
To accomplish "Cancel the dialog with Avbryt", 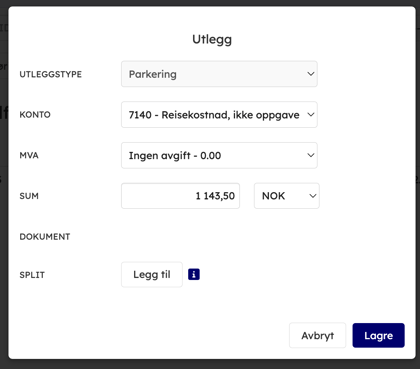I will tap(318, 335).
